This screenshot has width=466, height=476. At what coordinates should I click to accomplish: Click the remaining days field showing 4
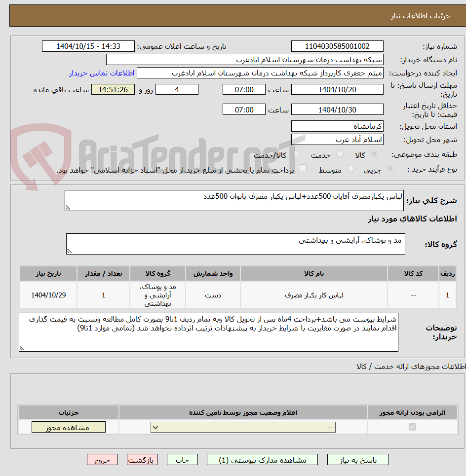177,90
